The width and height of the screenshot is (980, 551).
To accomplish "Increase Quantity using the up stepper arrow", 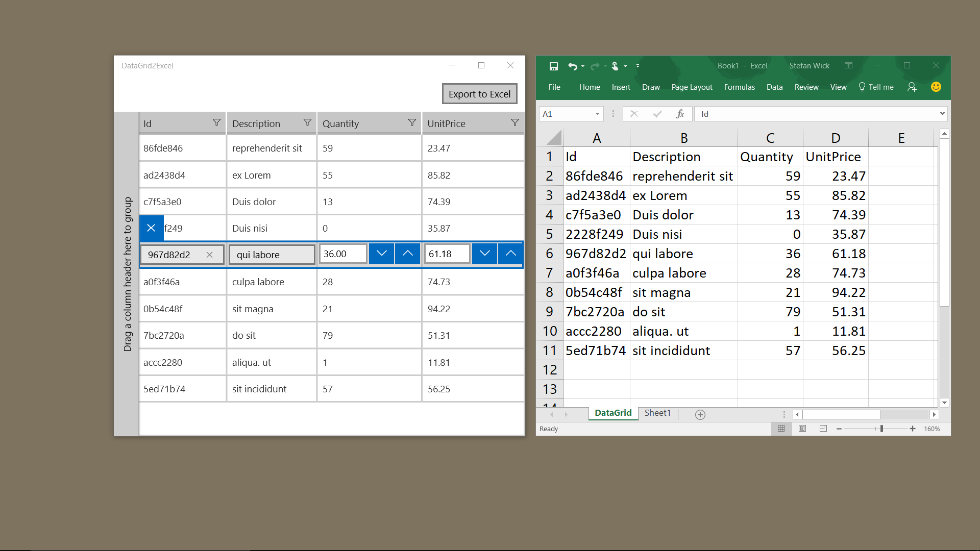I will click(x=407, y=253).
